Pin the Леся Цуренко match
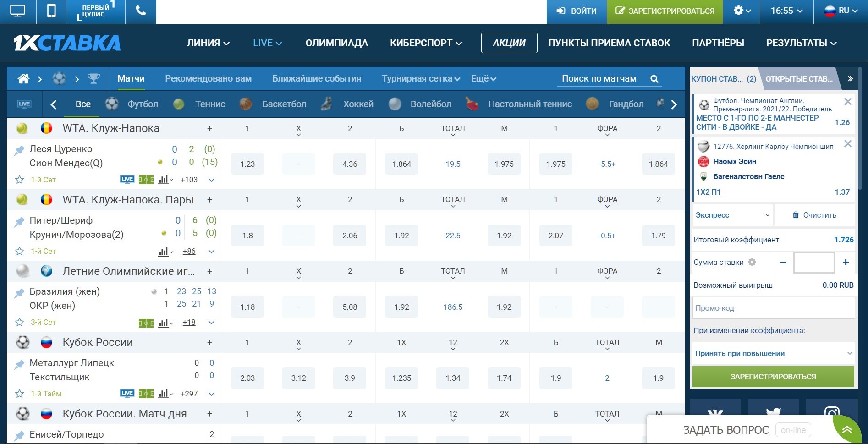The image size is (868, 444). tap(19, 150)
